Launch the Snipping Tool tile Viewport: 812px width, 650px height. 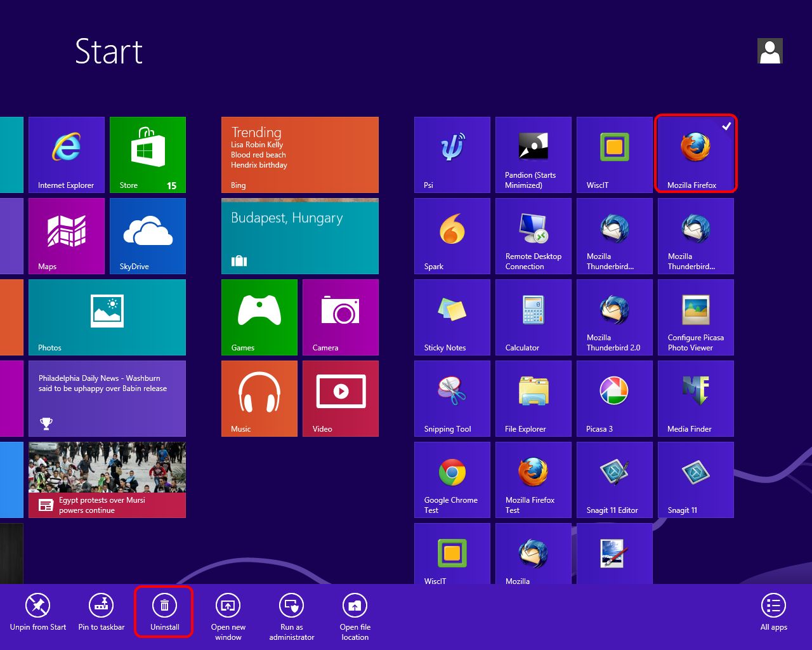tap(452, 399)
